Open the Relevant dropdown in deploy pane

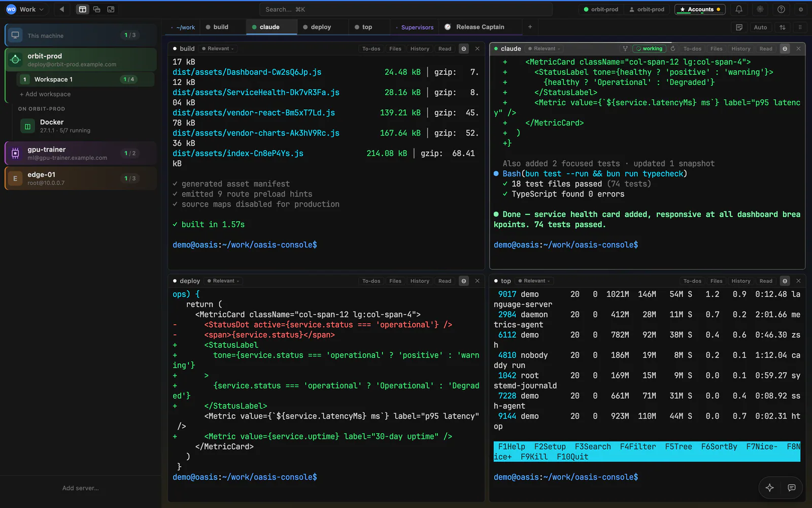(x=223, y=281)
